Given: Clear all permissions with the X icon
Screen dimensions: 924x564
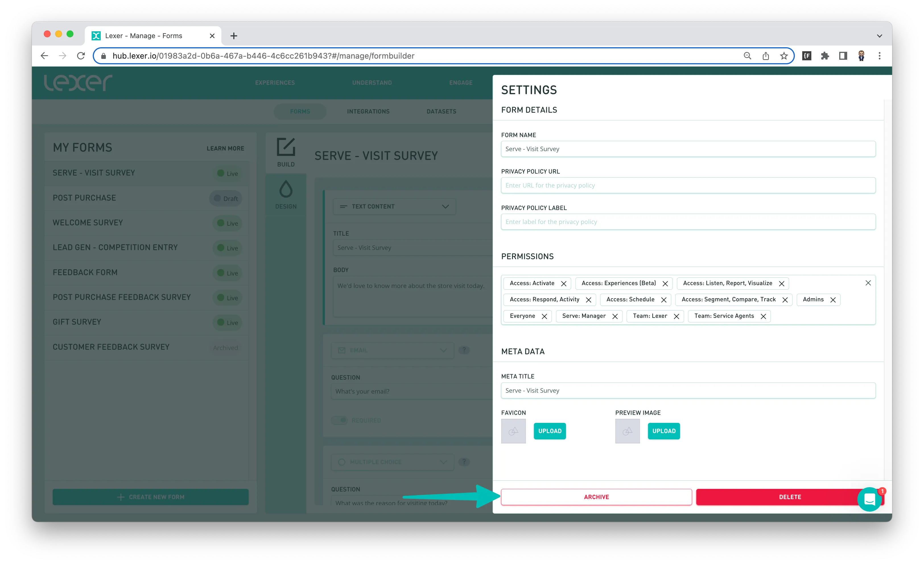Looking at the screenshot, I should (x=868, y=283).
